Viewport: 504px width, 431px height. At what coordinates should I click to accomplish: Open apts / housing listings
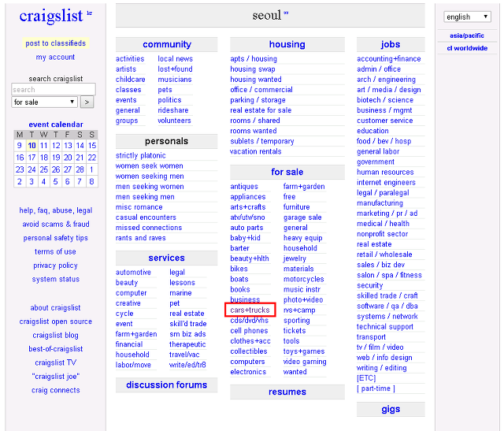254,59
